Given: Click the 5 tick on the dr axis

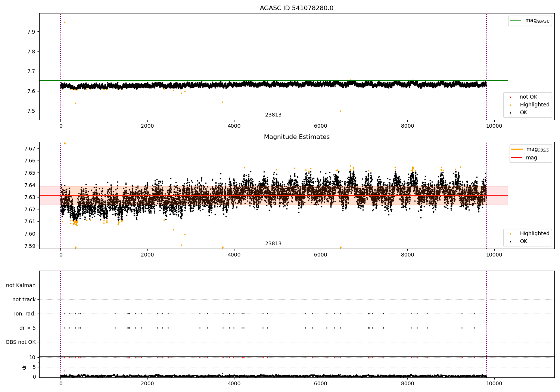Looking at the screenshot, I should (34, 367).
